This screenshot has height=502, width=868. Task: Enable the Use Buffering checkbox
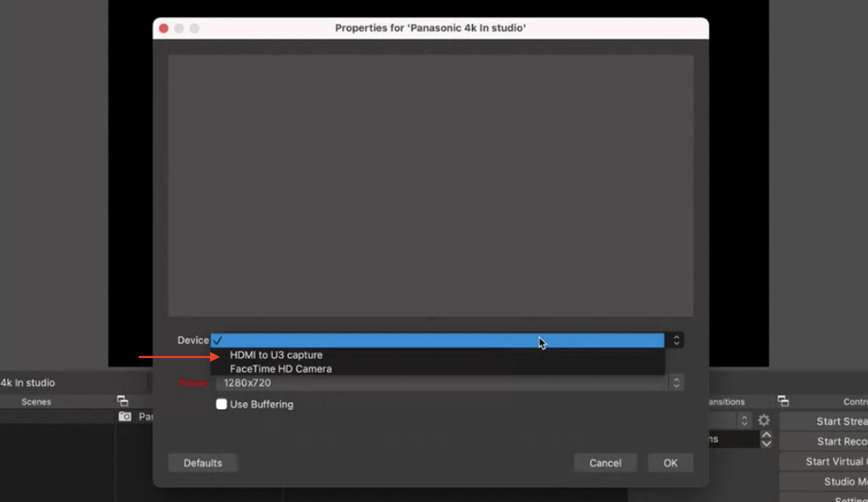[221, 404]
